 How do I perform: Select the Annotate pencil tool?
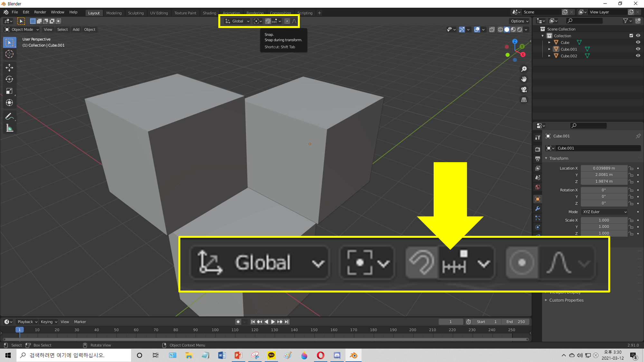pos(9,116)
